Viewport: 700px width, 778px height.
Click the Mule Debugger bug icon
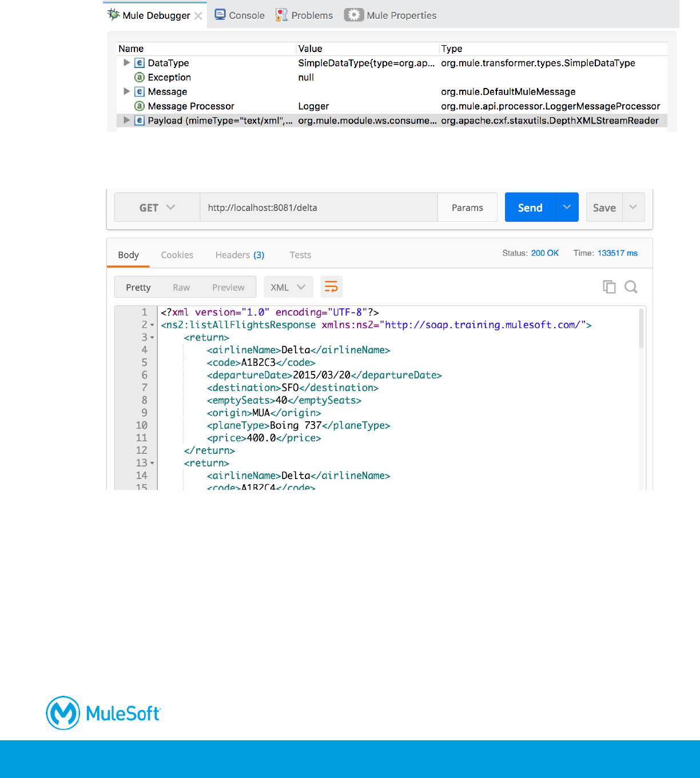tap(114, 14)
